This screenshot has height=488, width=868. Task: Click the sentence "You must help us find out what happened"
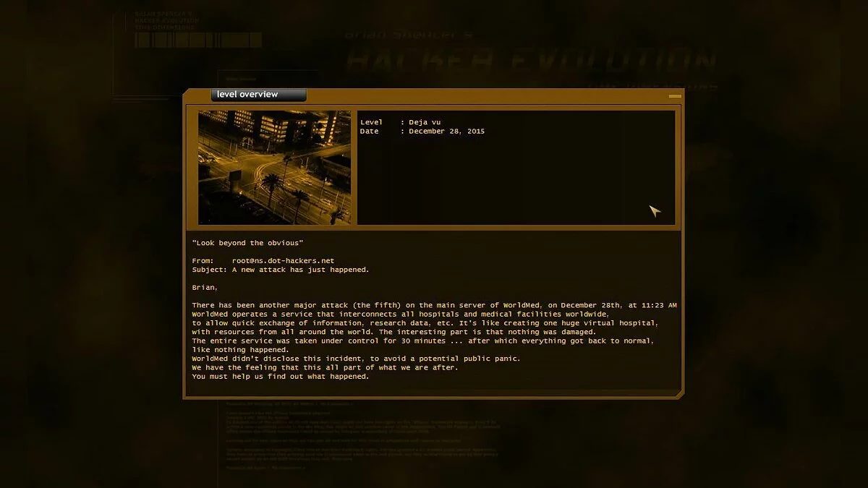click(x=281, y=376)
